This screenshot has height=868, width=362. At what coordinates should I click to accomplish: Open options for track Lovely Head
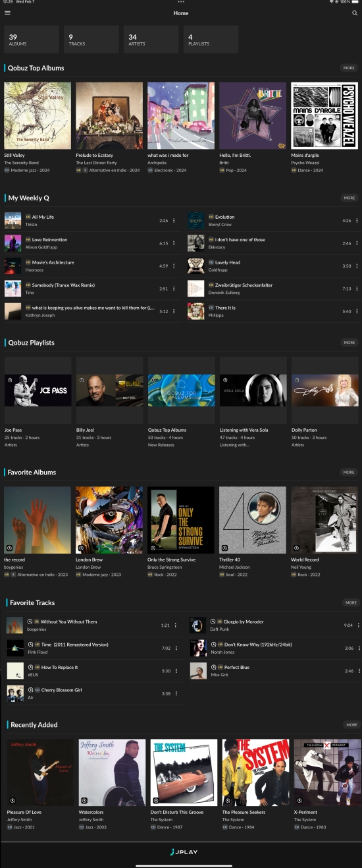357,266
